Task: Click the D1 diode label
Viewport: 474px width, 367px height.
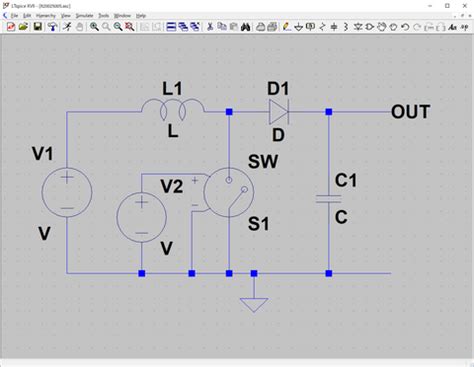Action: pos(278,89)
